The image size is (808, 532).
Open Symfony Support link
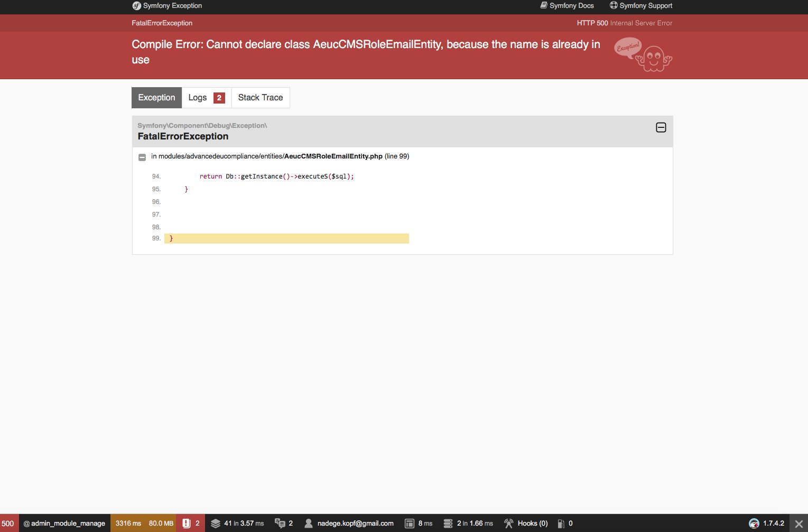click(641, 6)
